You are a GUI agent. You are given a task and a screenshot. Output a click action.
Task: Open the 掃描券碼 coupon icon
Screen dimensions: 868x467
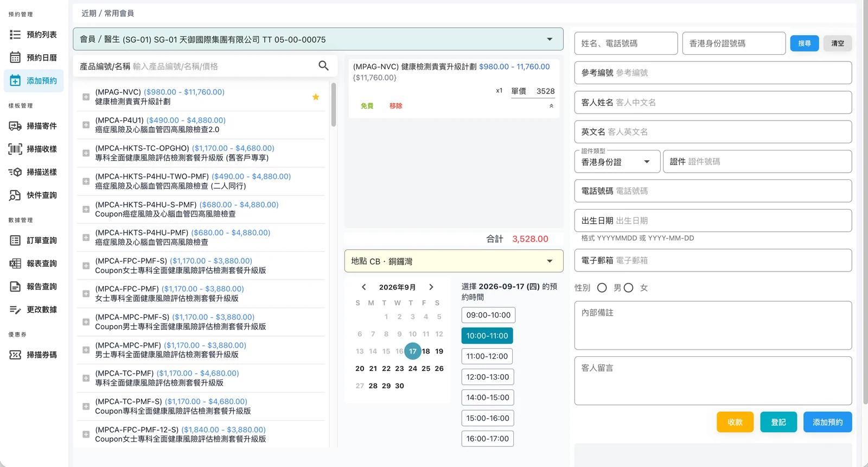[x=15, y=355]
